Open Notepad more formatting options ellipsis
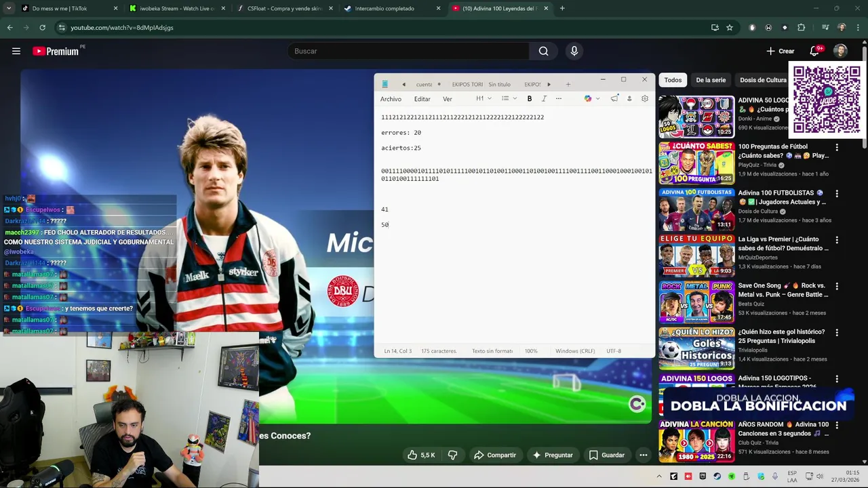The width and height of the screenshot is (868, 488). [559, 98]
